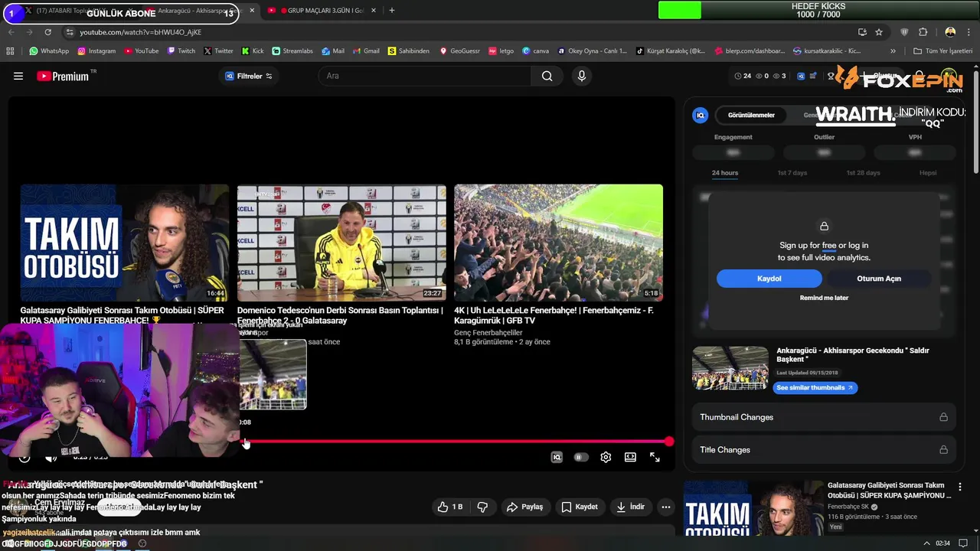Viewport: 980px width, 551px height.
Task: Click See similar thumbnails button
Action: tap(815, 388)
